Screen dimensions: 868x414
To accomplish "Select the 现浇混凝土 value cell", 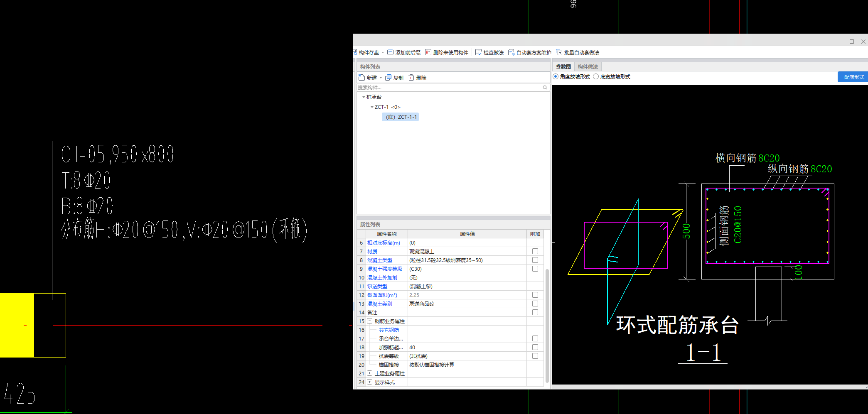I will pos(467,252).
